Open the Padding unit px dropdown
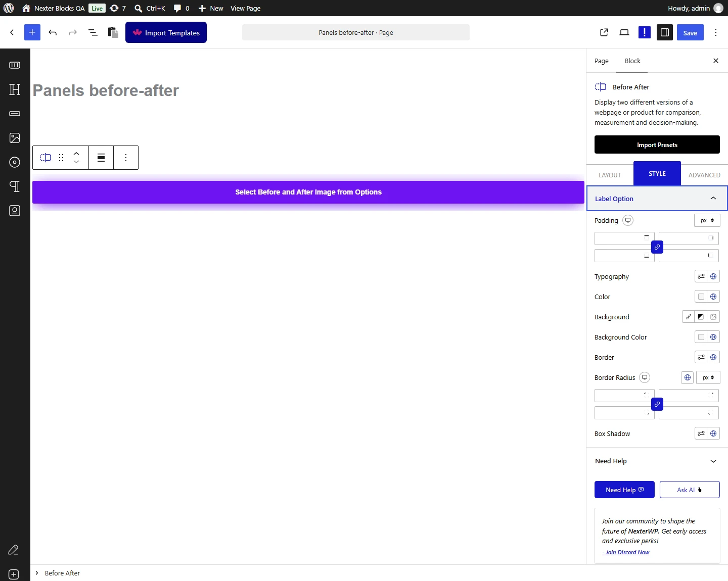 [707, 220]
